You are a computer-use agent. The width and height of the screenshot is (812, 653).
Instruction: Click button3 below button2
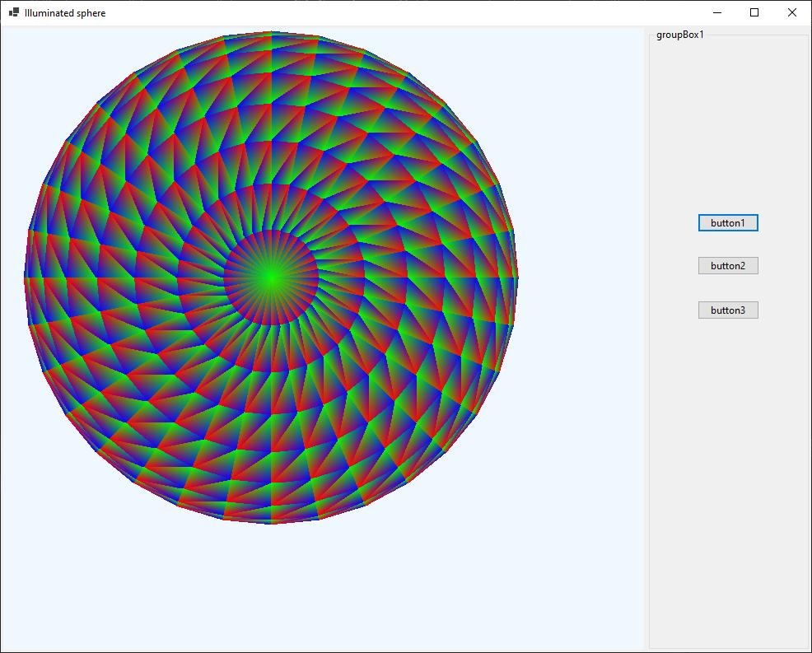pos(728,310)
